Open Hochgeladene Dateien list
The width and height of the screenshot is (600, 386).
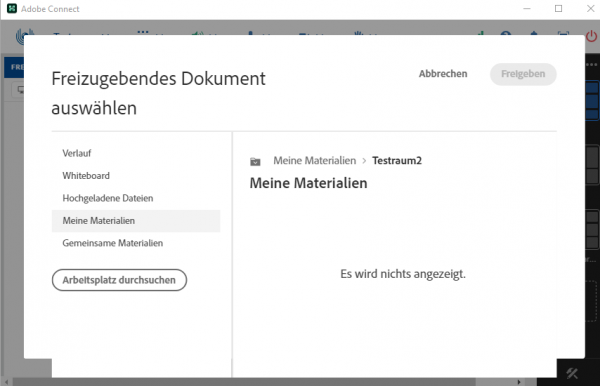108,198
